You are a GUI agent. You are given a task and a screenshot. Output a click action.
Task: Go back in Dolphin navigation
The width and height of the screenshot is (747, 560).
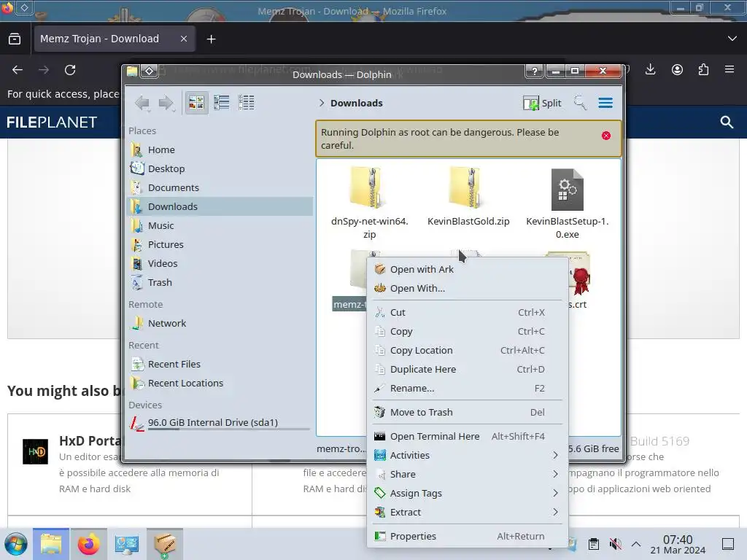pos(142,103)
